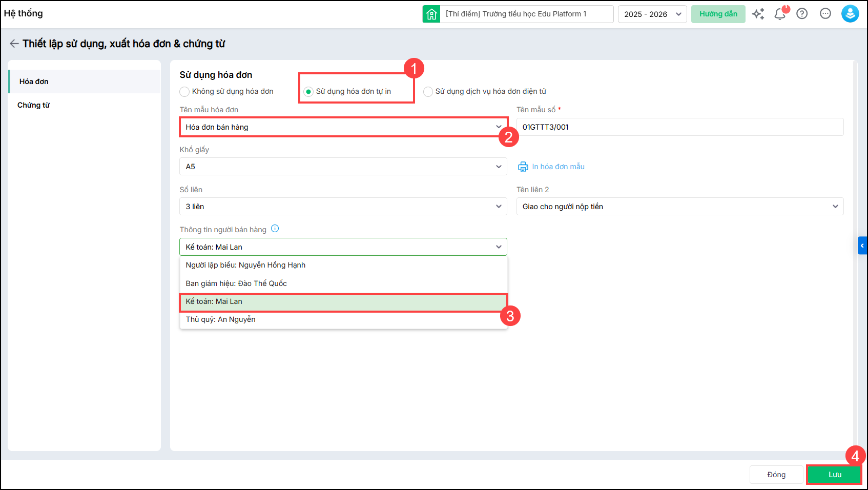Viewport: 868px width, 490px height.
Task: Select Sử dụng dịch vụ hóa đơn điện tử
Action: pyautogui.click(x=428, y=92)
